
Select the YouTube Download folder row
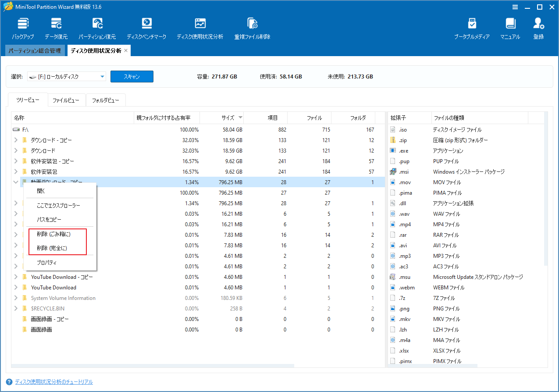coord(53,287)
